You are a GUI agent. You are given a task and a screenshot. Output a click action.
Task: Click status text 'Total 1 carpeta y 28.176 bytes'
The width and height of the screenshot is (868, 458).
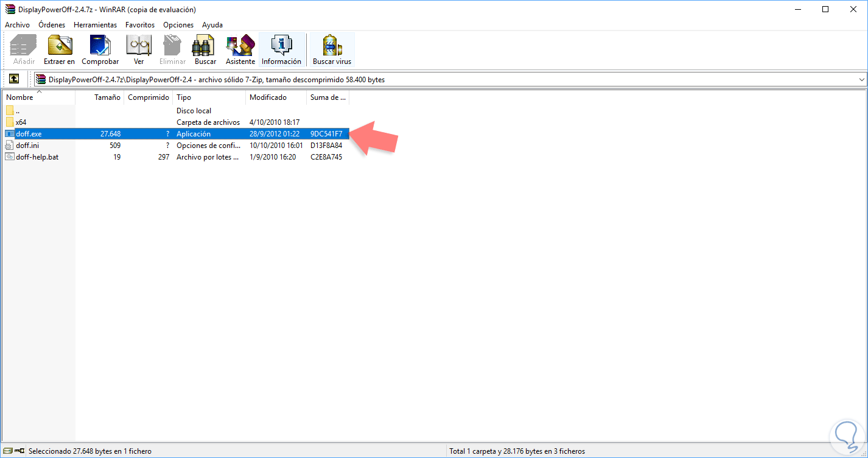coord(517,451)
